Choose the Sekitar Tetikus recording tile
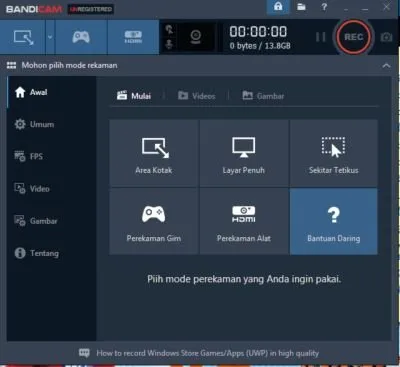 point(334,153)
